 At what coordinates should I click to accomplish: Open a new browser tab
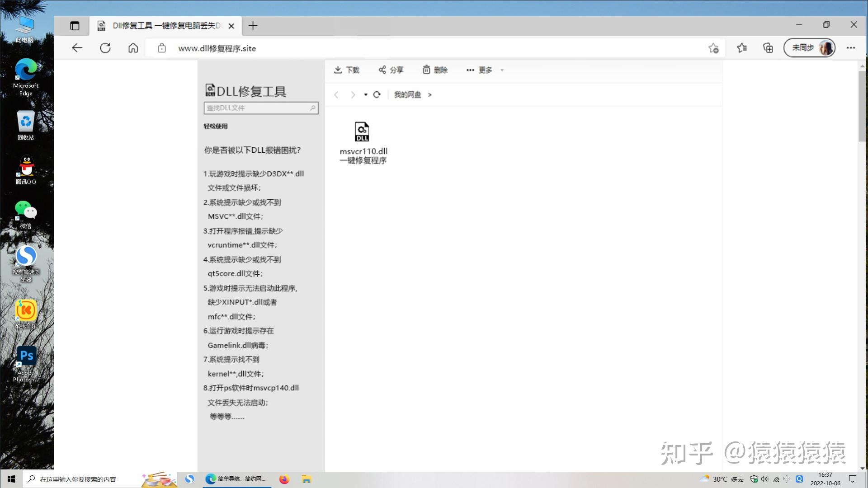pos(253,26)
